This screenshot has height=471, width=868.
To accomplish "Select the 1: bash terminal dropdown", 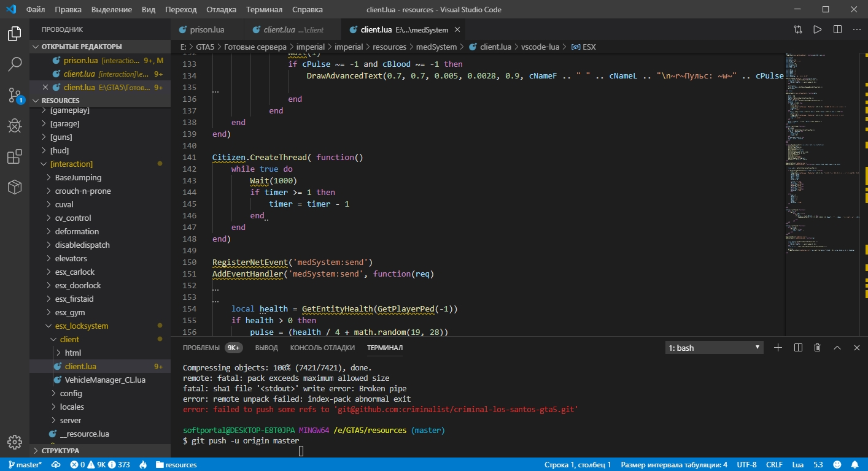I will point(715,348).
